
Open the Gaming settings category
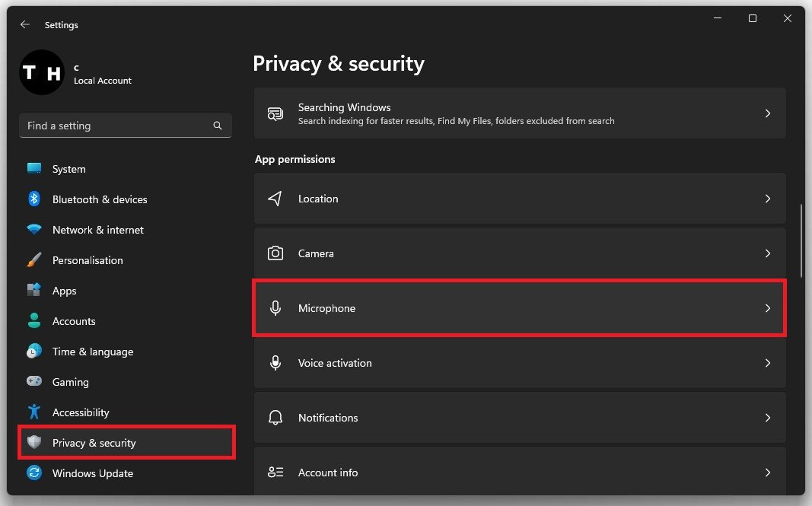point(70,382)
